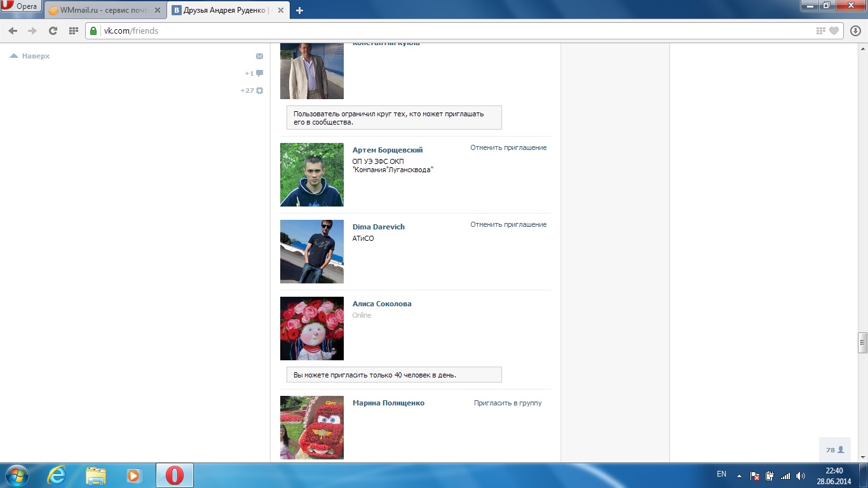Open Артем Борщевский's profile name link
The width and height of the screenshot is (868, 488).
pos(388,150)
